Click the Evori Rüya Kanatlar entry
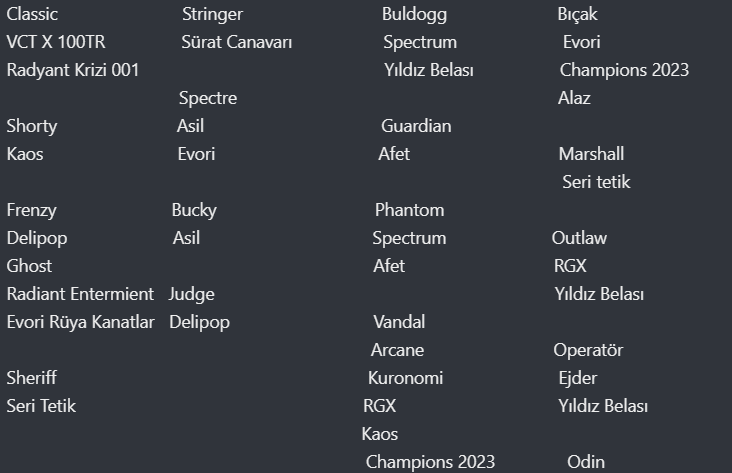 point(80,322)
